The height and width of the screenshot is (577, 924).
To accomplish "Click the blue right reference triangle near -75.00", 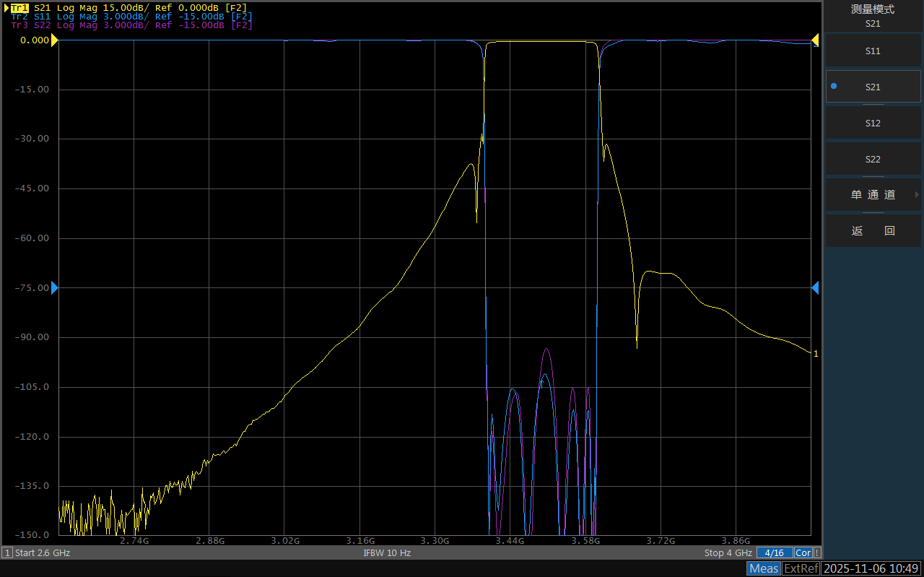I will point(815,288).
